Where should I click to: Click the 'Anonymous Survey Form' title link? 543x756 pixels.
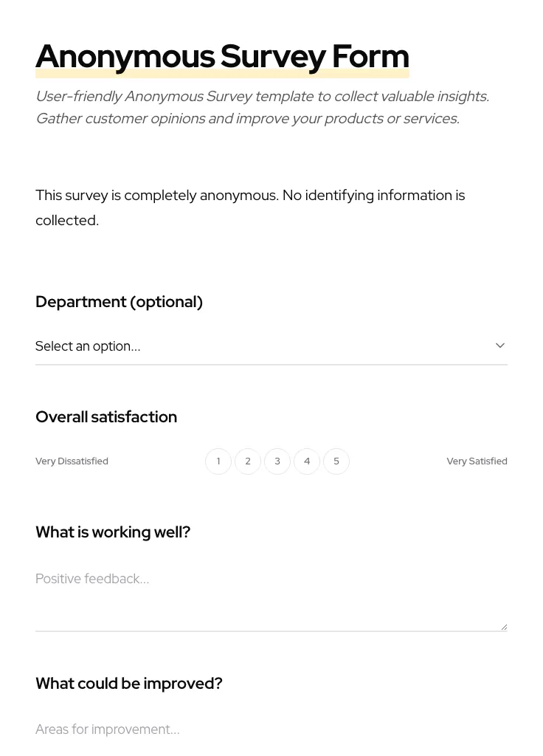pos(222,55)
